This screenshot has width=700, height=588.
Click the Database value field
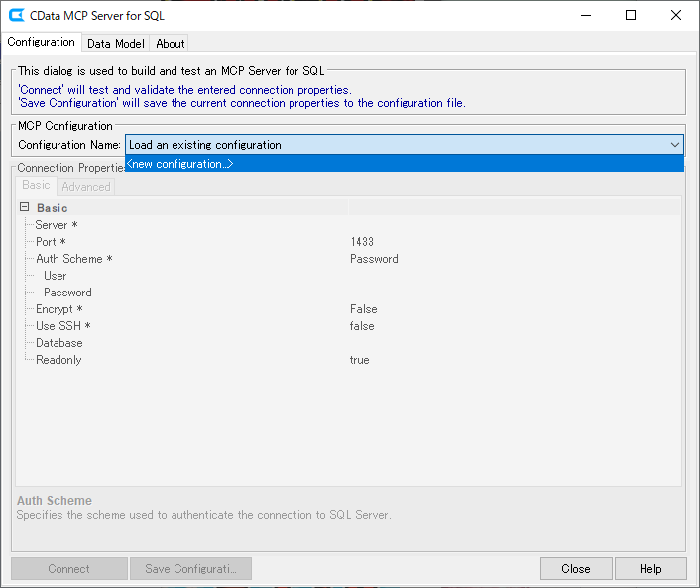515,343
